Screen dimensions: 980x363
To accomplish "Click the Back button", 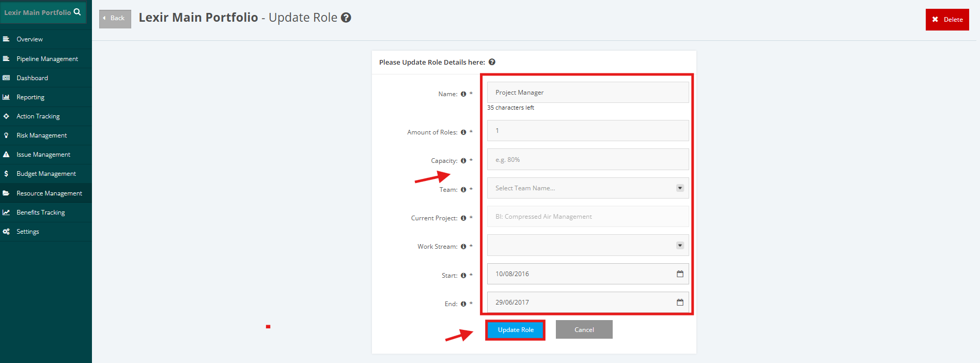I will tap(115, 19).
